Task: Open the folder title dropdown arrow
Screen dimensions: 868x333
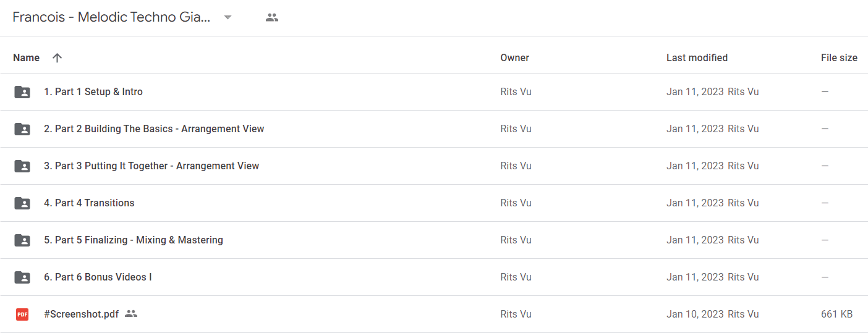Action: [228, 17]
